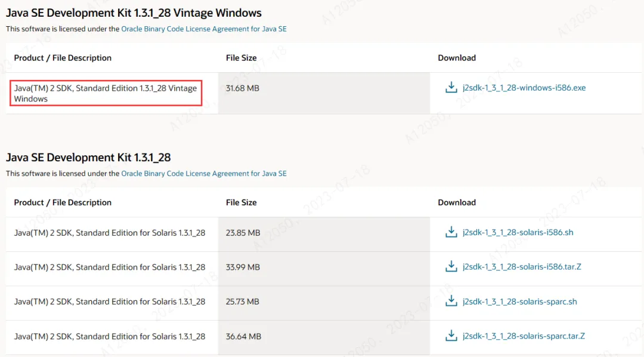Click Download column header in Vintage Windows table
The image size is (644, 357).
457,58
